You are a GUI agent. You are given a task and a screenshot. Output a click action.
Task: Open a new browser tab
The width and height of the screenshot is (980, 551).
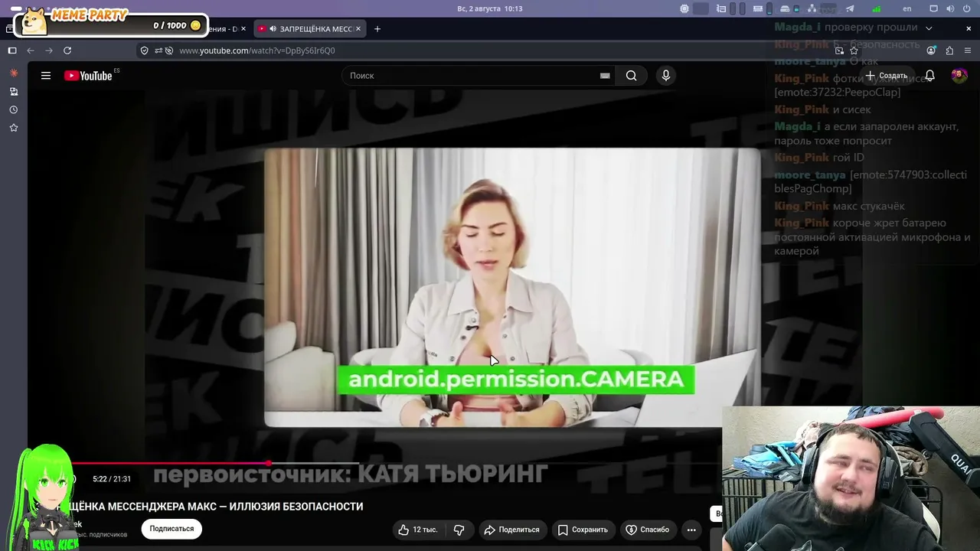click(x=377, y=28)
